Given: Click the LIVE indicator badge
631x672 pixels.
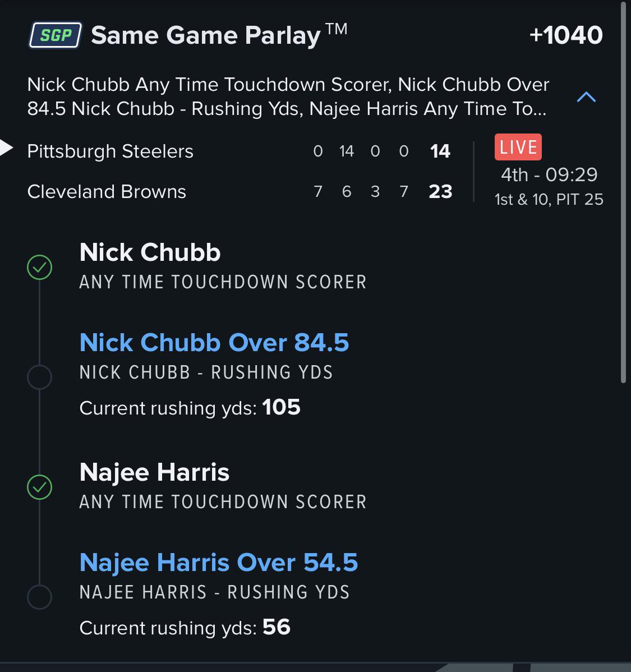Looking at the screenshot, I should click(518, 147).
